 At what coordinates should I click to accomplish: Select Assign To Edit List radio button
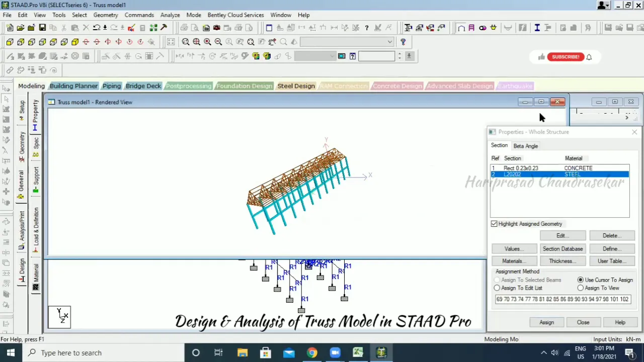click(x=497, y=288)
